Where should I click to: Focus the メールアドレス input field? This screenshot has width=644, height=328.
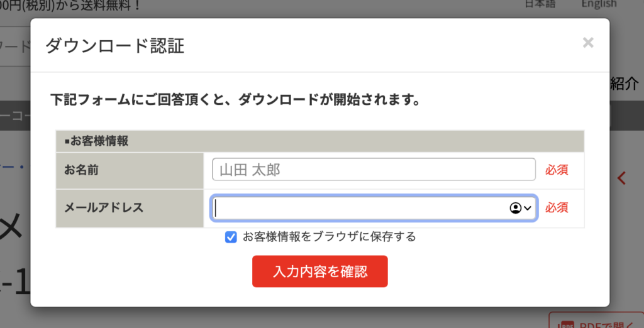(x=374, y=208)
